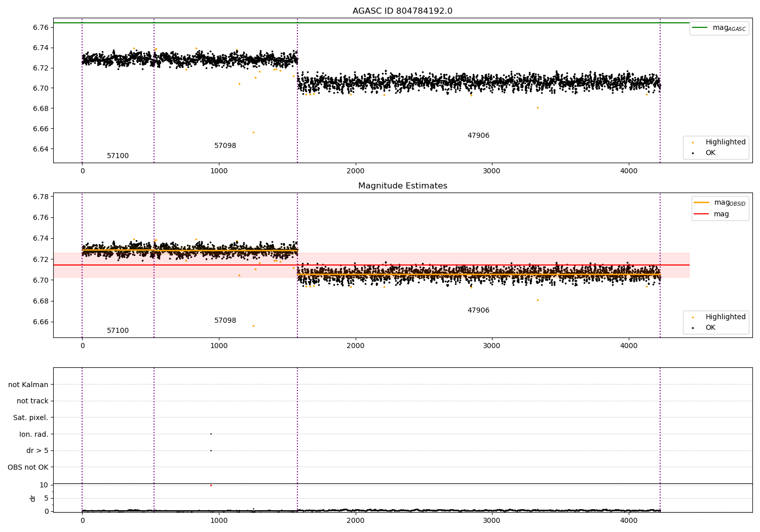
Task: Click the red triangle marker in the dr panel
Action: (211, 485)
